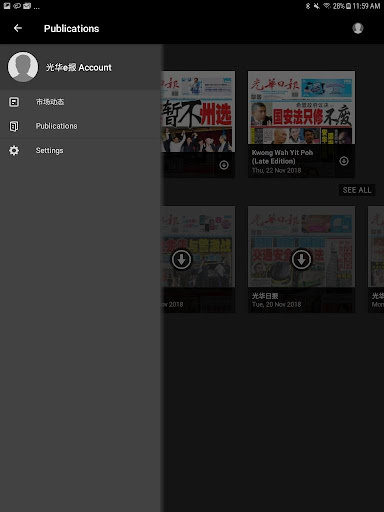Image resolution: width=384 pixels, height=512 pixels.
Task: Open the Bluetooth status icon in the status bar
Action: [x=308, y=6]
